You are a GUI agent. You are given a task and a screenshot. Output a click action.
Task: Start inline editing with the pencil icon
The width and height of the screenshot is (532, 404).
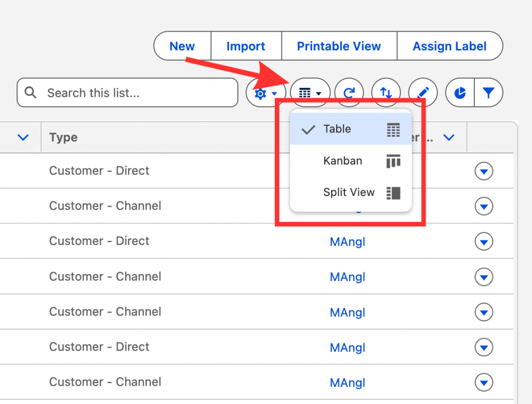(422, 92)
